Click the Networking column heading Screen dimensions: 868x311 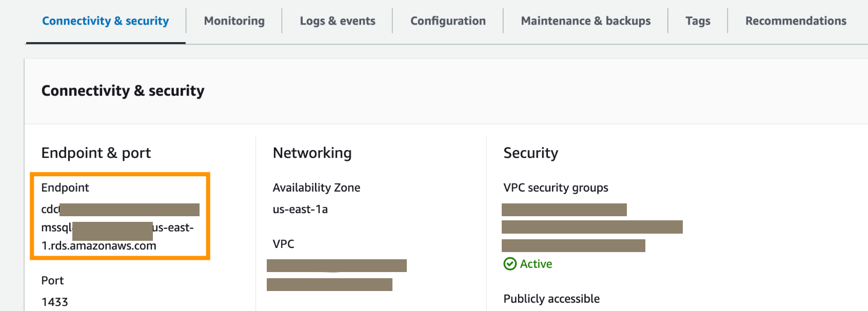tap(312, 153)
